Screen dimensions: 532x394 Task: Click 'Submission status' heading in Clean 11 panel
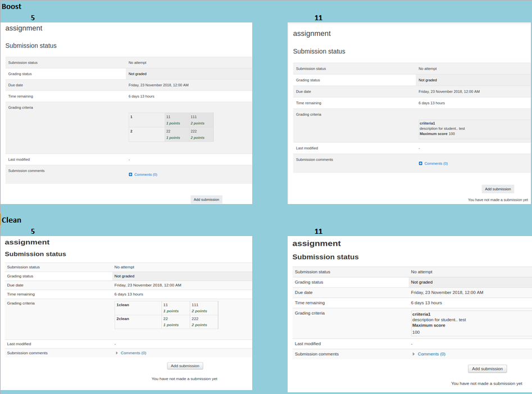pos(325,257)
